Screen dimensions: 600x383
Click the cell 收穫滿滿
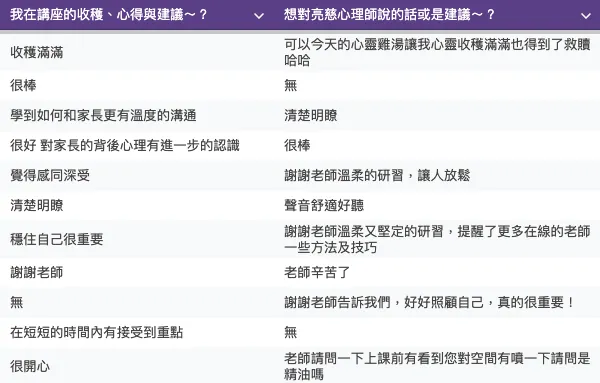click(137, 52)
